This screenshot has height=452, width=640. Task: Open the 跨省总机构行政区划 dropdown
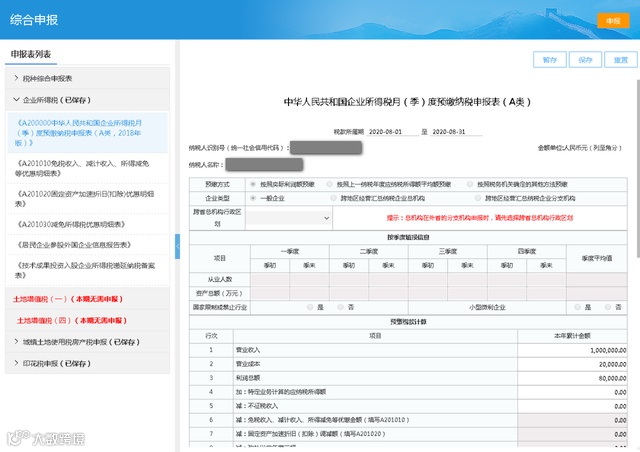point(289,218)
